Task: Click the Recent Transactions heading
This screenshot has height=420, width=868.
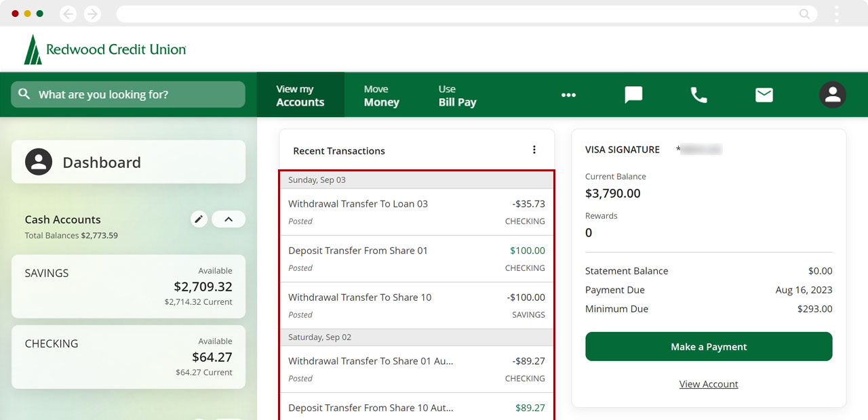Action: 339,151
